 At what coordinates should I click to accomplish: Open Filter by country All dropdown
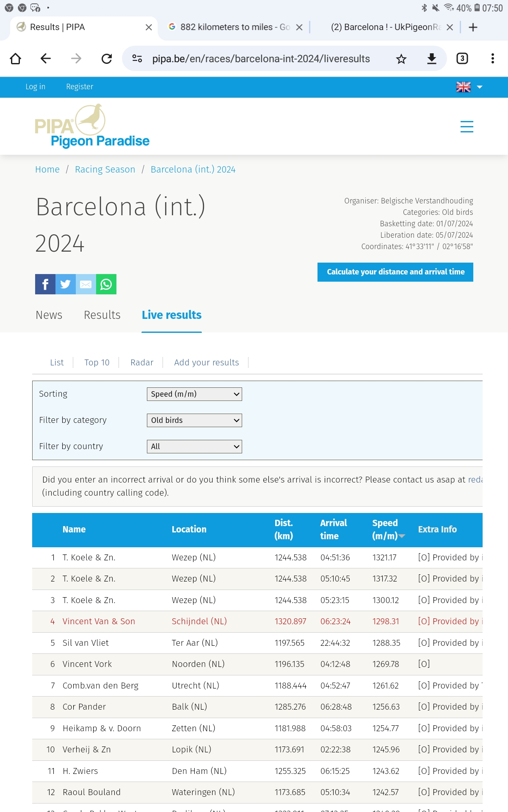pos(194,447)
